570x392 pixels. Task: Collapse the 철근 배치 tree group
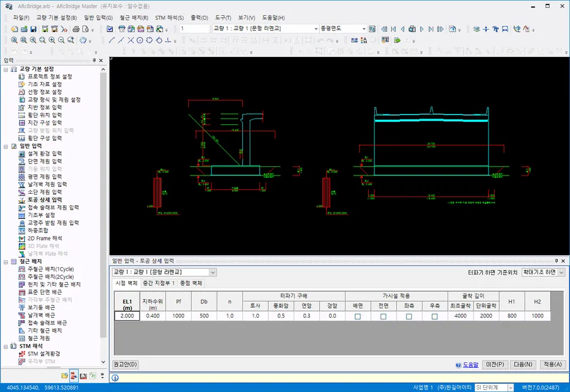pos(6,262)
